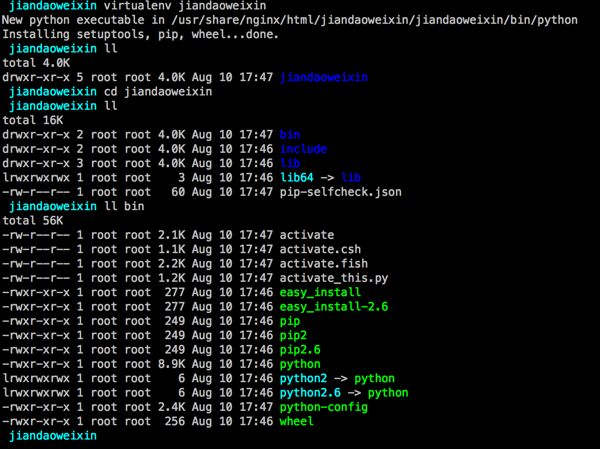Screen dimensions: 600x449
Task: Click the blue 'include' directory entry
Action: coord(303,149)
